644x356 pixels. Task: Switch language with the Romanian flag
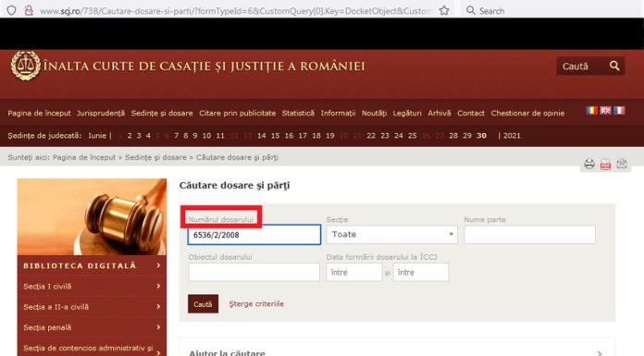point(592,110)
